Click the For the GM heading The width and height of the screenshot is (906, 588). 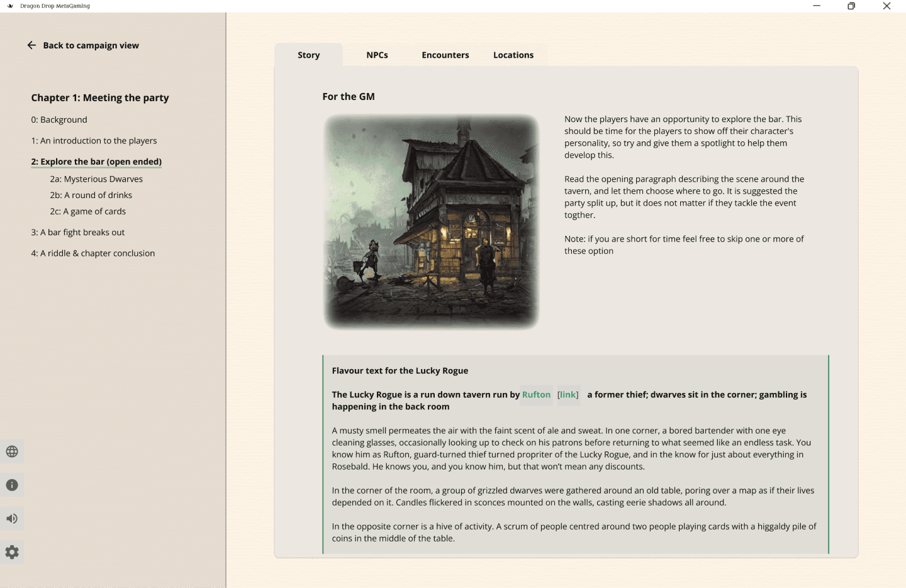tap(349, 97)
